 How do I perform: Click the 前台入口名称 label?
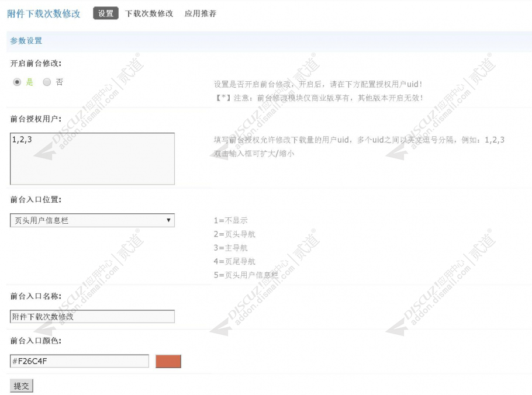click(36, 296)
